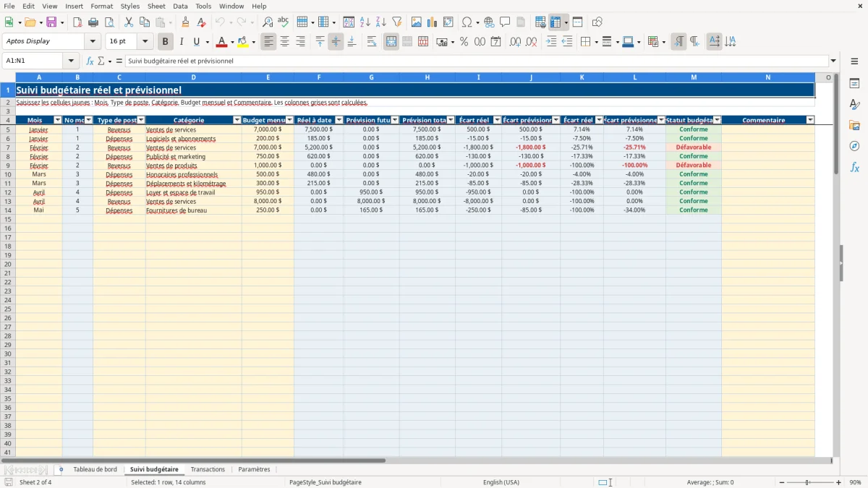Open the filter dropdown on Commentaire header
The width and height of the screenshot is (868, 488).
tap(810, 120)
